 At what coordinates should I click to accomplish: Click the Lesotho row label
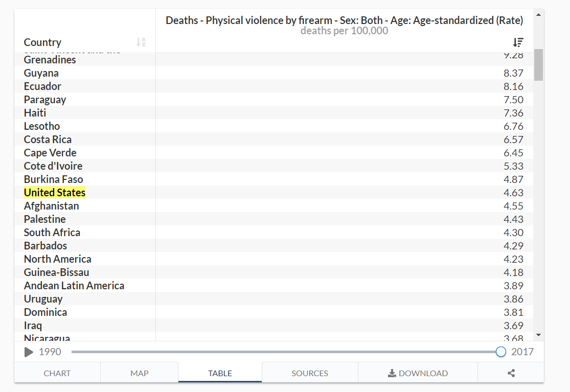(x=42, y=126)
